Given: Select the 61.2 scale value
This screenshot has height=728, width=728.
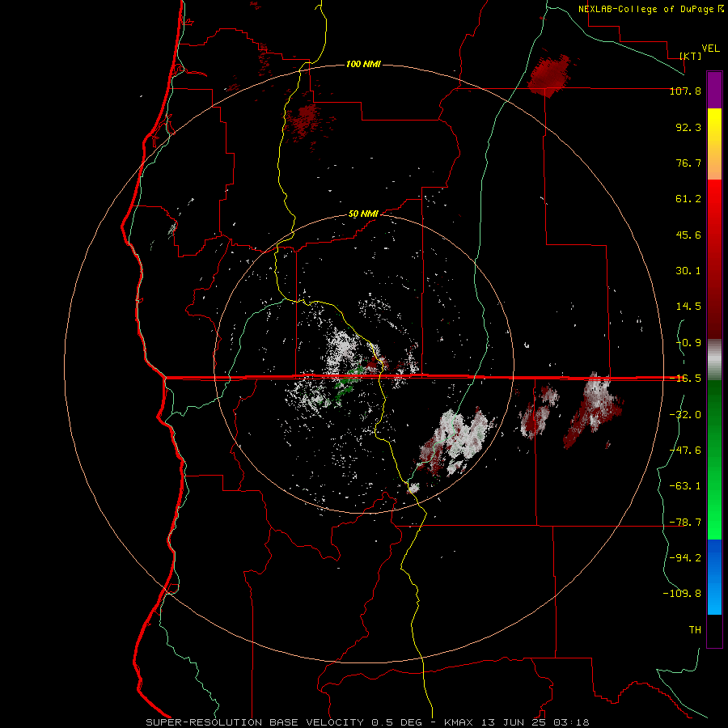Looking at the screenshot, I should [x=688, y=199].
